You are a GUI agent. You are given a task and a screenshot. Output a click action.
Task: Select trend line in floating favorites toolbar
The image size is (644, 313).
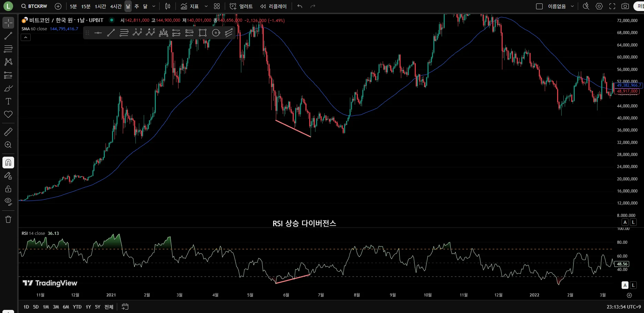click(111, 33)
